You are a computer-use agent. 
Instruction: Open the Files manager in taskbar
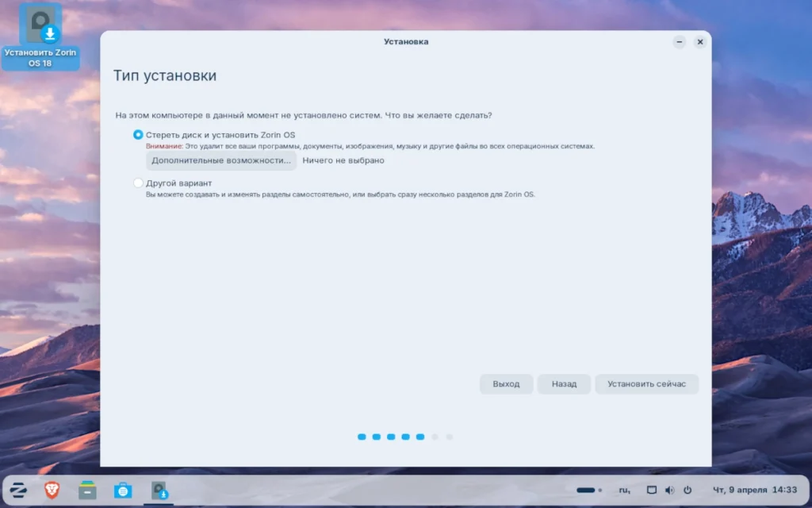[87, 490]
